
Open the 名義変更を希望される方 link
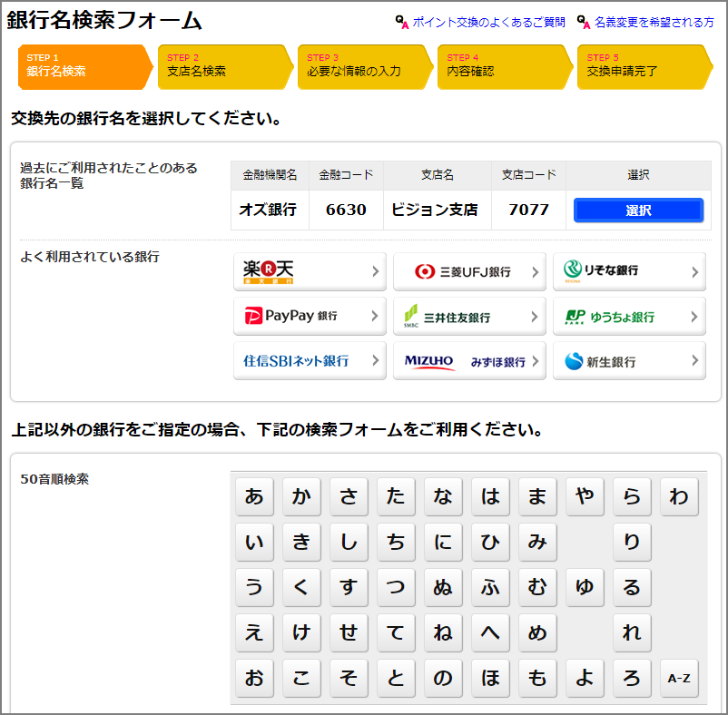[x=654, y=22]
